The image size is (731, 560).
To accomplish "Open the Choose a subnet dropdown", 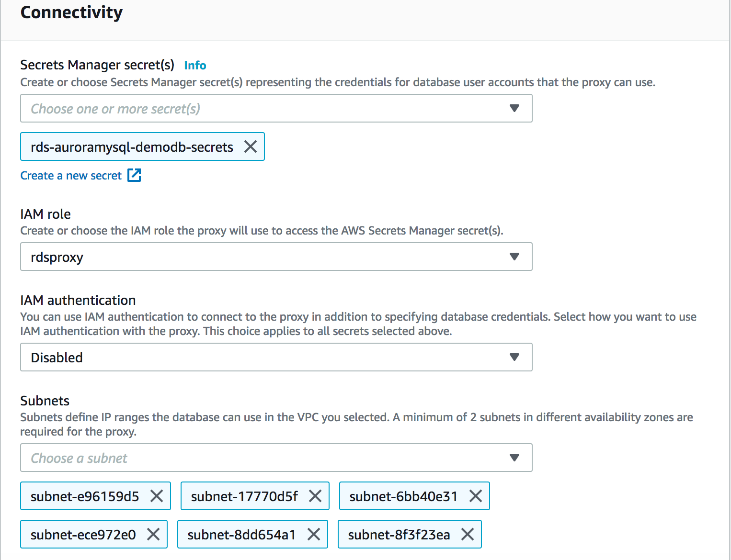I will click(276, 458).
